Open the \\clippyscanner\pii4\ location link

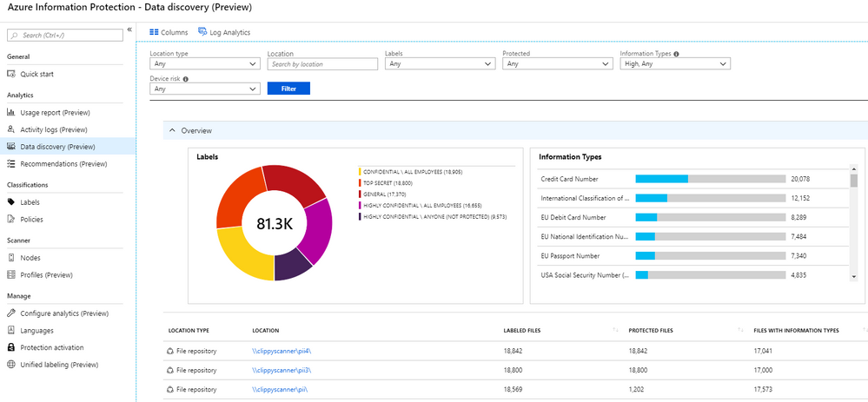[282, 351]
